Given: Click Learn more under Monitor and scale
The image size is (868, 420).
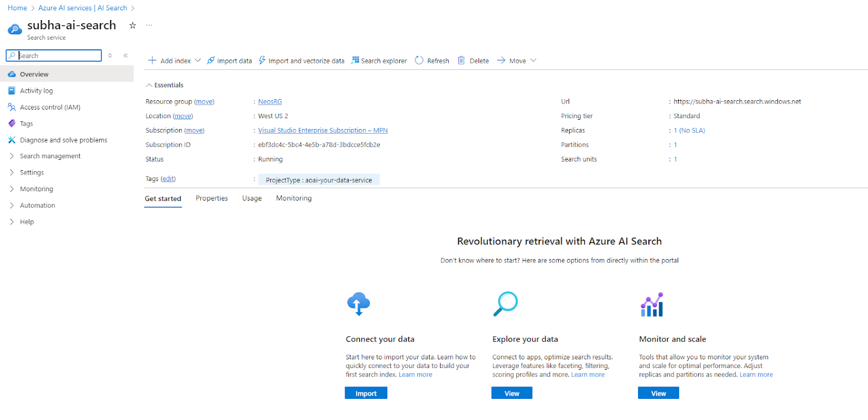Looking at the screenshot, I should [x=756, y=374].
